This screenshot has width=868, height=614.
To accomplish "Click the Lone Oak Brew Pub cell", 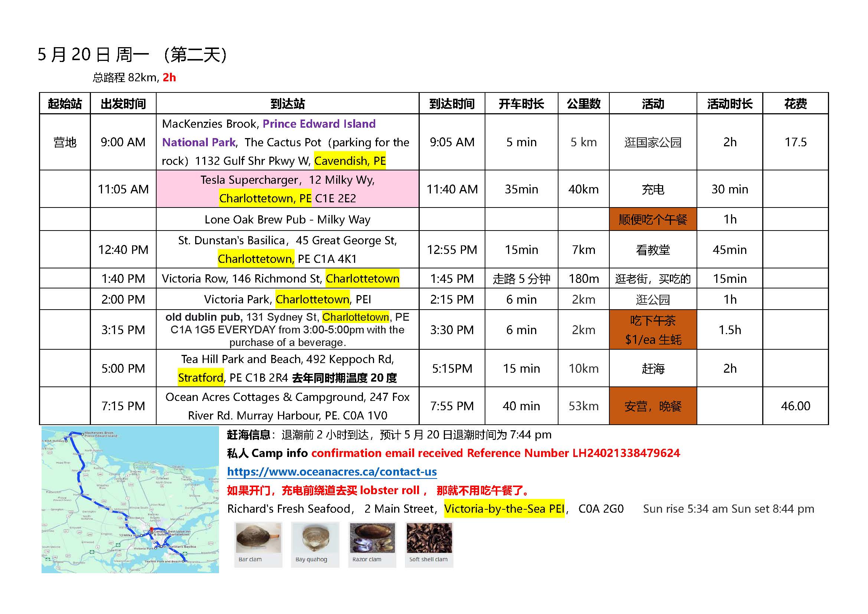I will pyautogui.click(x=287, y=219).
